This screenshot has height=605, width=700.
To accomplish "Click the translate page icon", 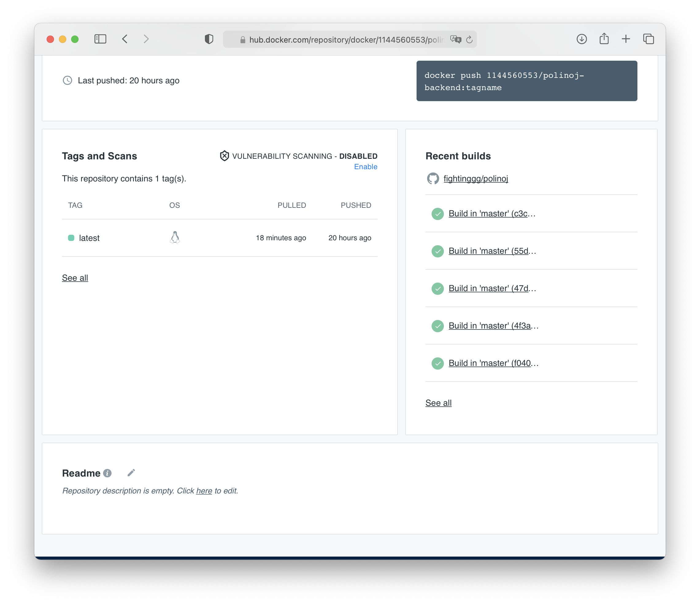I will tap(456, 40).
